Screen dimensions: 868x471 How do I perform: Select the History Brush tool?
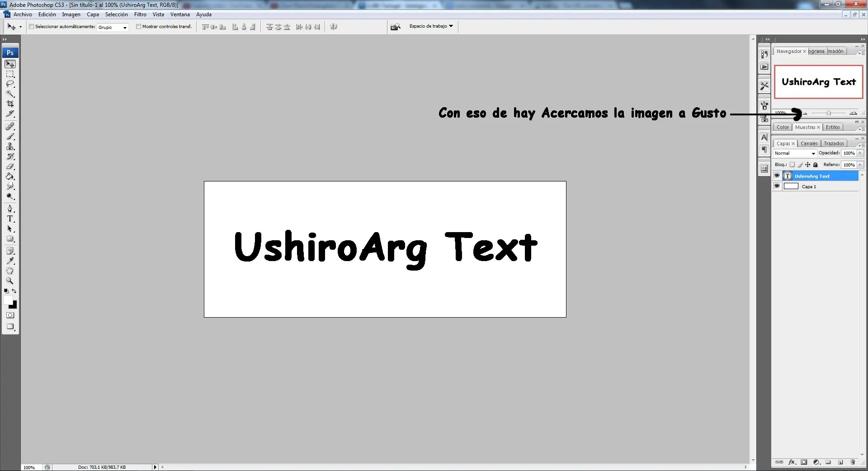tap(10, 157)
